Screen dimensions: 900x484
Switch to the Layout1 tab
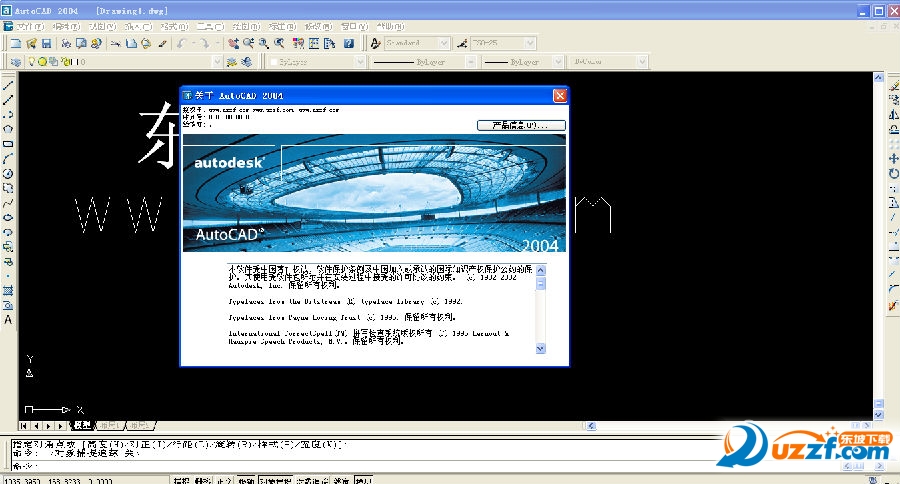point(109,425)
